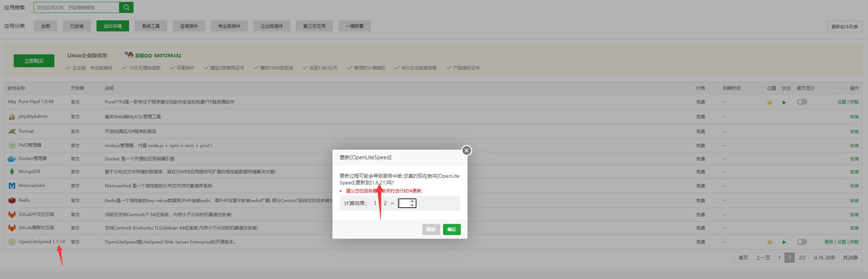Select the 已安装 category tab

coord(77,26)
